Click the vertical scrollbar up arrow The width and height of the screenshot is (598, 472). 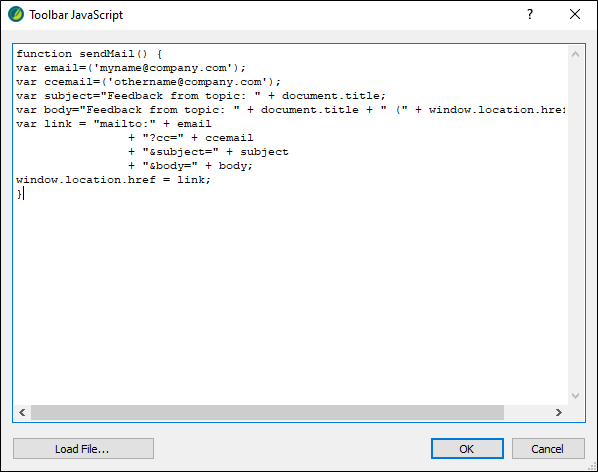coord(575,55)
